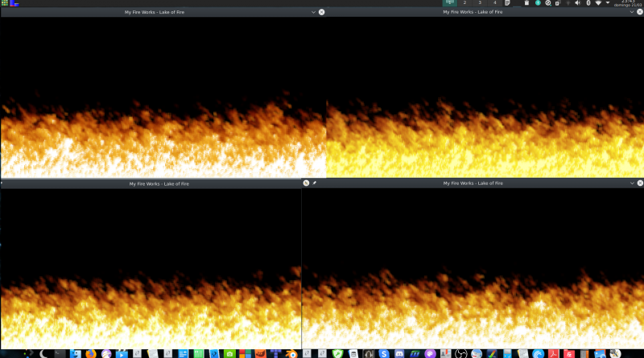Close the bottom-left Lake of Fire window

click(x=306, y=183)
